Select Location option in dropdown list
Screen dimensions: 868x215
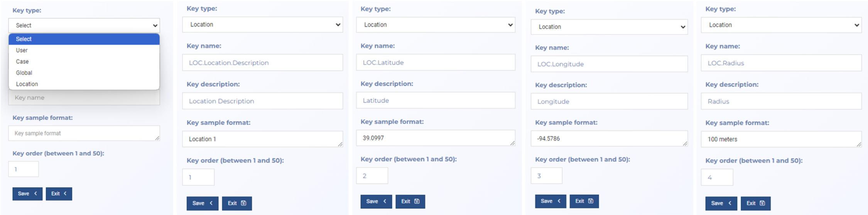point(27,84)
